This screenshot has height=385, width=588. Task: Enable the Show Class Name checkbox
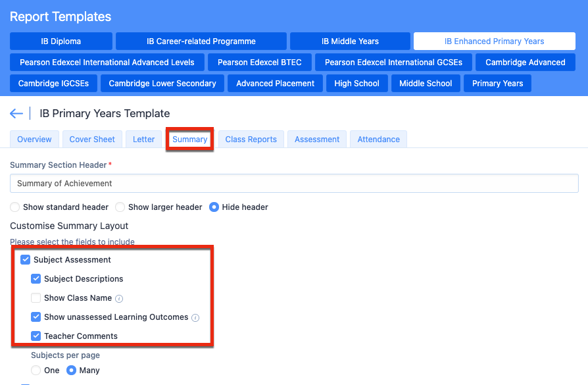(x=36, y=298)
